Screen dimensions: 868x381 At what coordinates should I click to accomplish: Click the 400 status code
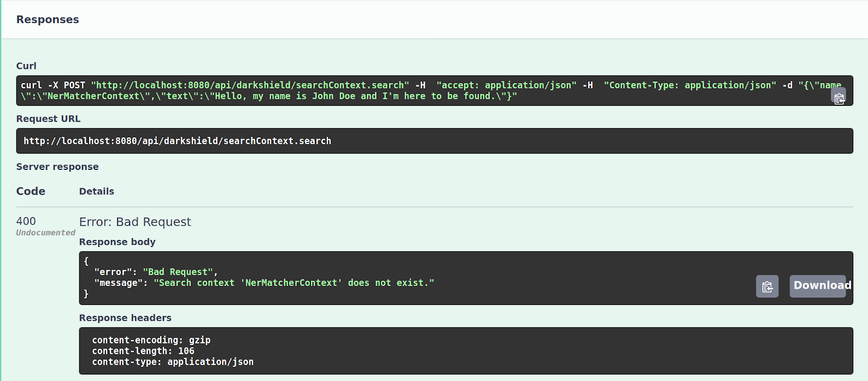click(26, 221)
